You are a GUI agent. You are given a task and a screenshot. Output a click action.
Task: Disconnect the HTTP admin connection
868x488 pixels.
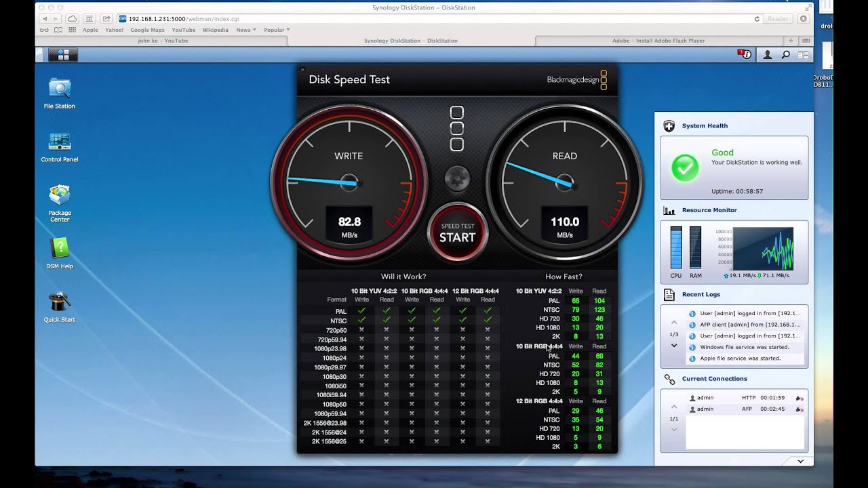(800, 398)
